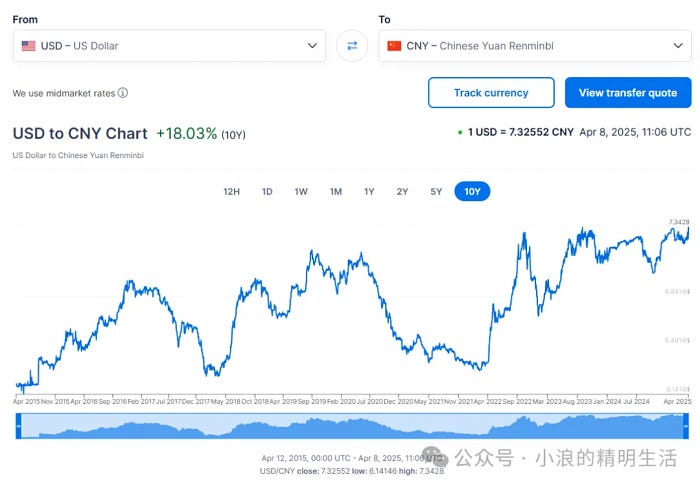Click the green live rate indicator dot
The width and height of the screenshot is (700, 486).
click(x=460, y=133)
